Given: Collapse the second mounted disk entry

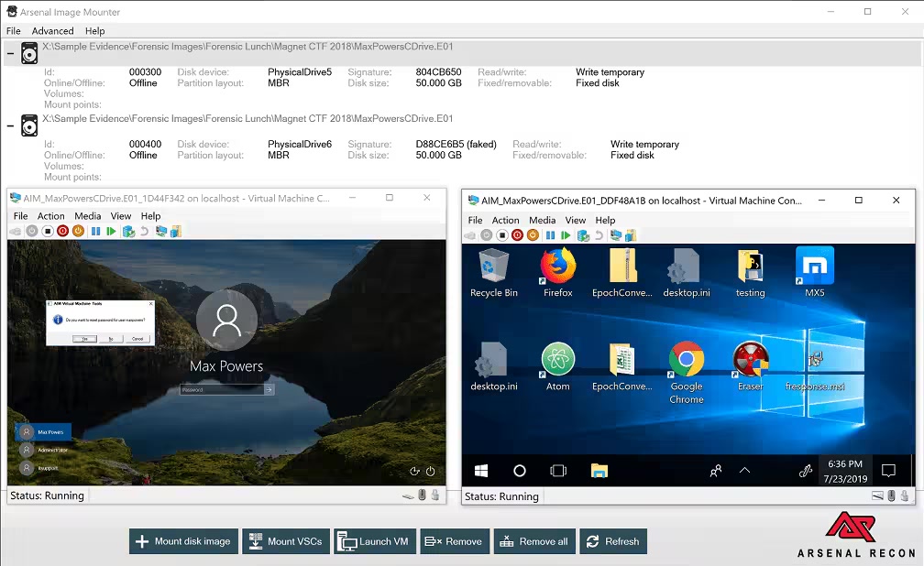Looking at the screenshot, I should tap(10, 126).
